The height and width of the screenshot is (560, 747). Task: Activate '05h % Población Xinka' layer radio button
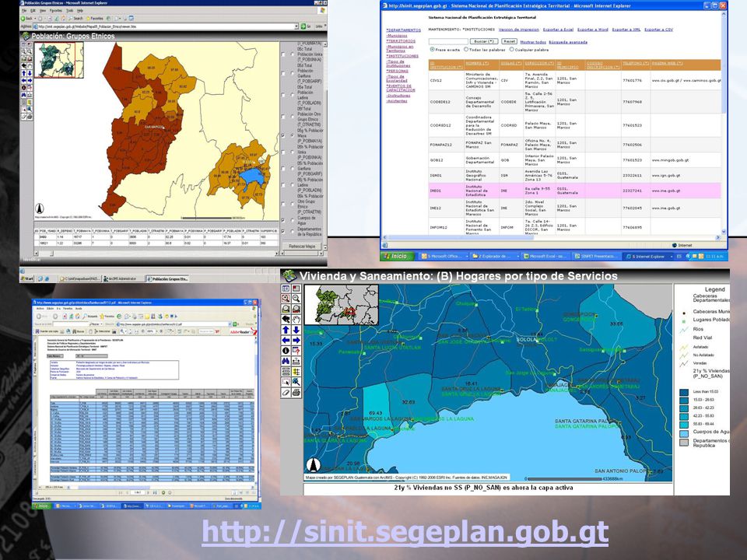(293, 152)
